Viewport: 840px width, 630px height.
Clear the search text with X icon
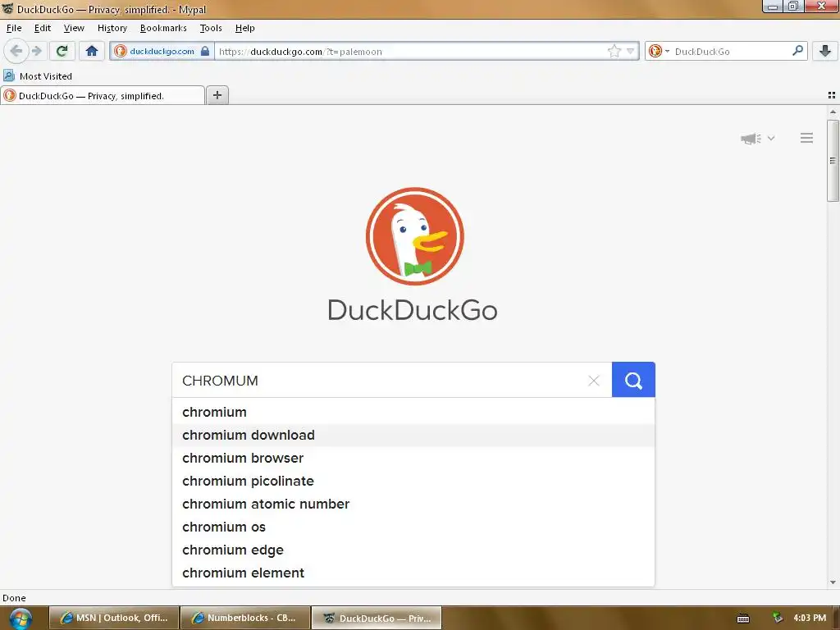tap(594, 381)
